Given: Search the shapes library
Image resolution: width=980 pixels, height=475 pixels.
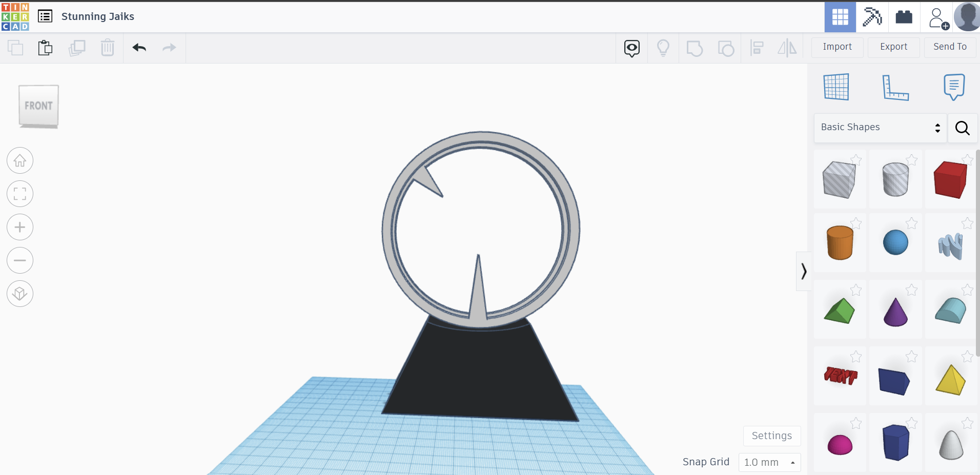Looking at the screenshot, I should 962,128.
